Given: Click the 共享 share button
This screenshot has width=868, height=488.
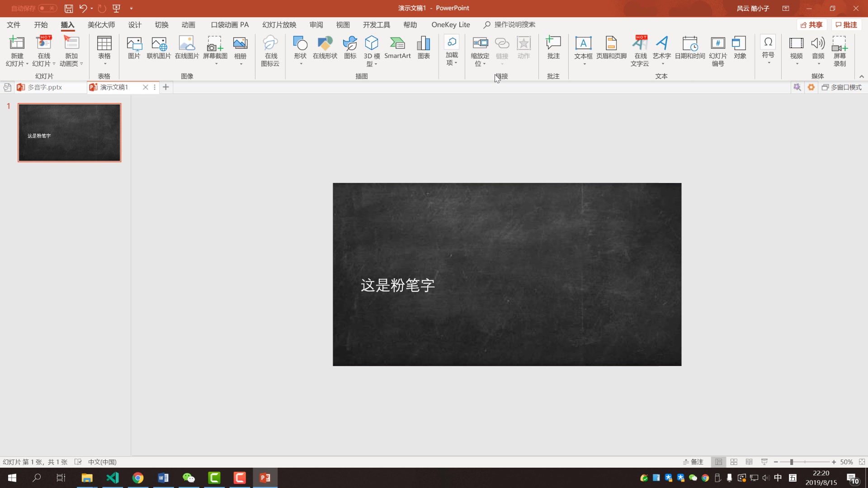Looking at the screenshot, I should pos(811,24).
